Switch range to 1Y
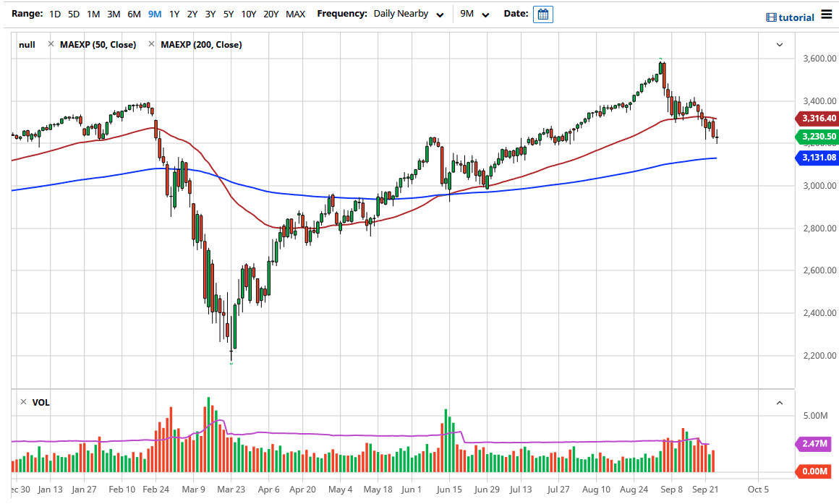Viewport: 839px width, 504px height. coord(172,14)
